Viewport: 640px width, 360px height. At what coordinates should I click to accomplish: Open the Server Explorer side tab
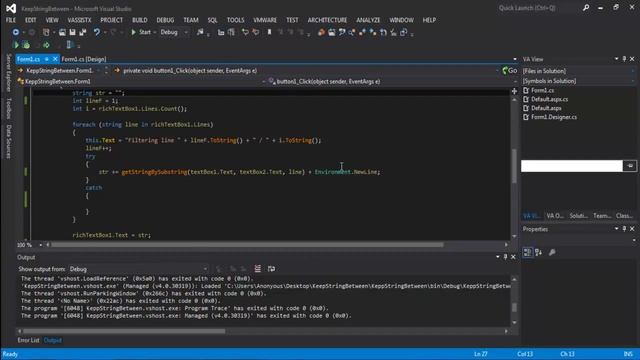point(8,73)
